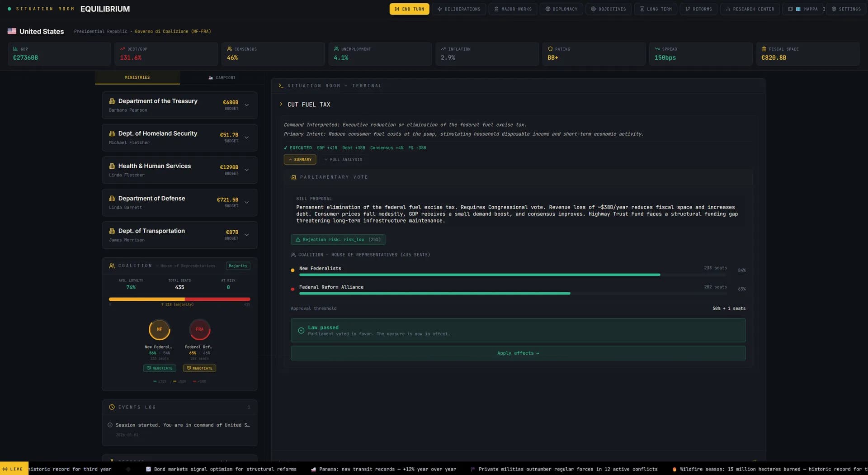Collapse the Summary section
The image size is (868, 475).
tap(300, 160)
